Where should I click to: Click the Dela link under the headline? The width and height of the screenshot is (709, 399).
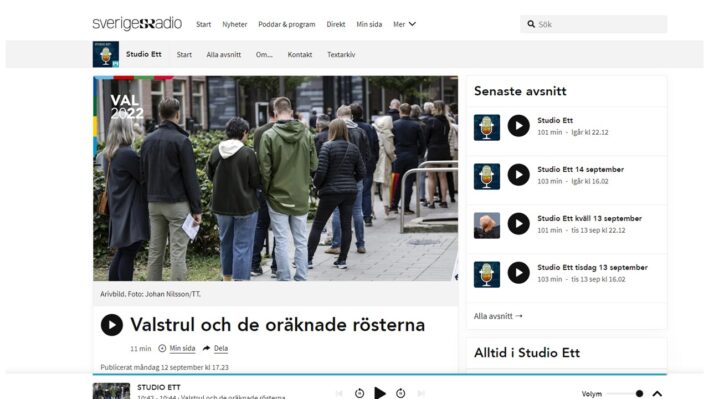click(221, 348)
